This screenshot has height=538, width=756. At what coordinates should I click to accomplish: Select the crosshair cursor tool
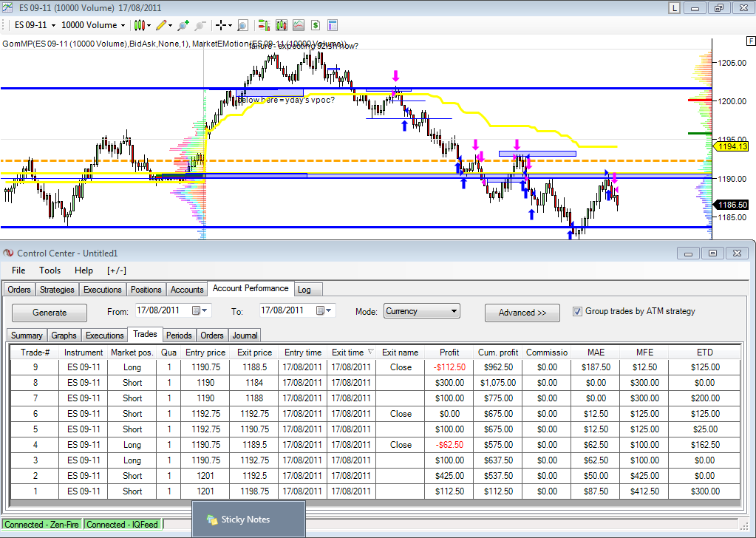[x=221, y=25]
